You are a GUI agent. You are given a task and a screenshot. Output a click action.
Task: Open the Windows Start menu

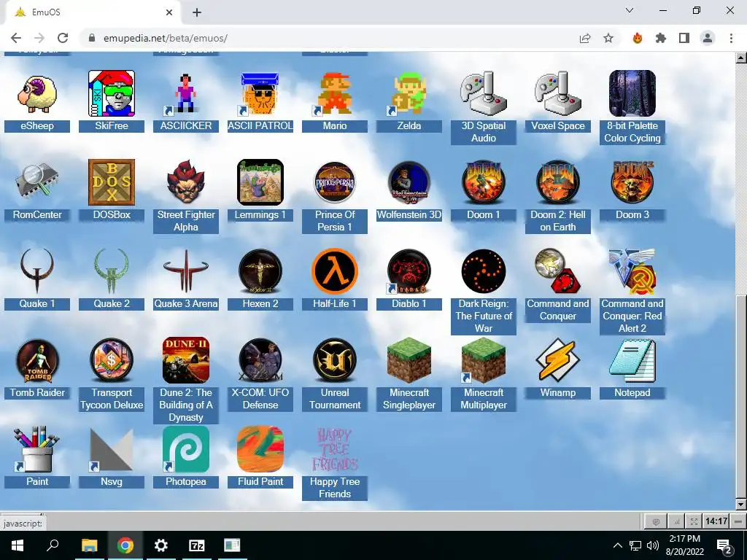coord(18,545)
